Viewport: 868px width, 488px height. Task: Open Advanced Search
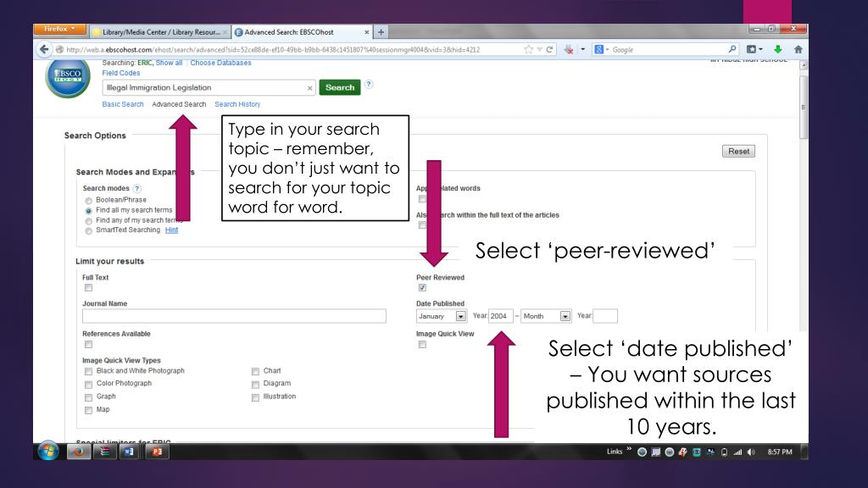point(179,104)
